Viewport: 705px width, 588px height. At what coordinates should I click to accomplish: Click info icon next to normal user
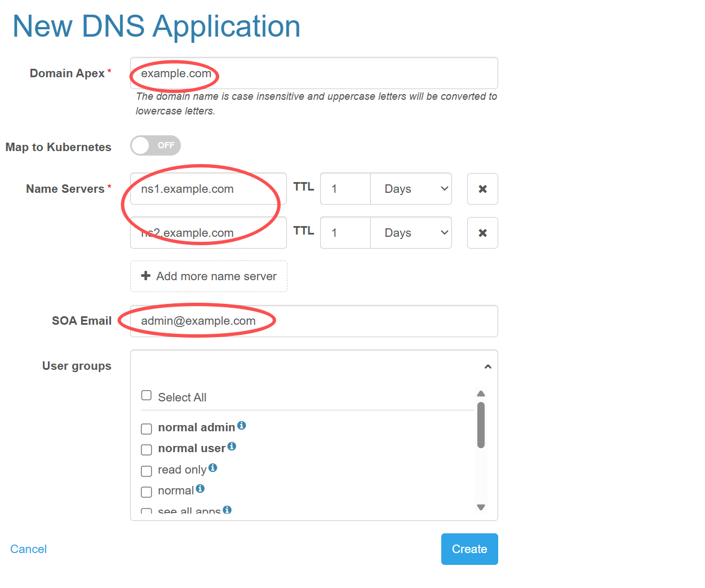pyautogui.click(x=232, y=446)
